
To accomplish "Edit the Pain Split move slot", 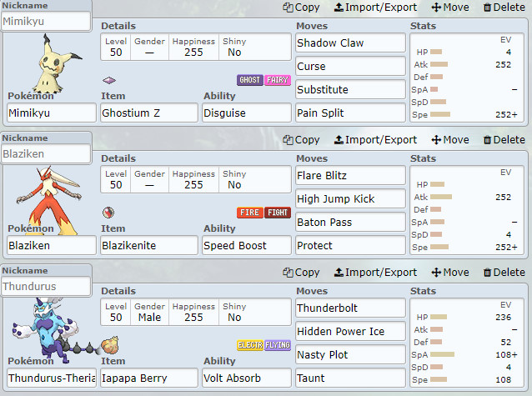I will pos(350,113).
